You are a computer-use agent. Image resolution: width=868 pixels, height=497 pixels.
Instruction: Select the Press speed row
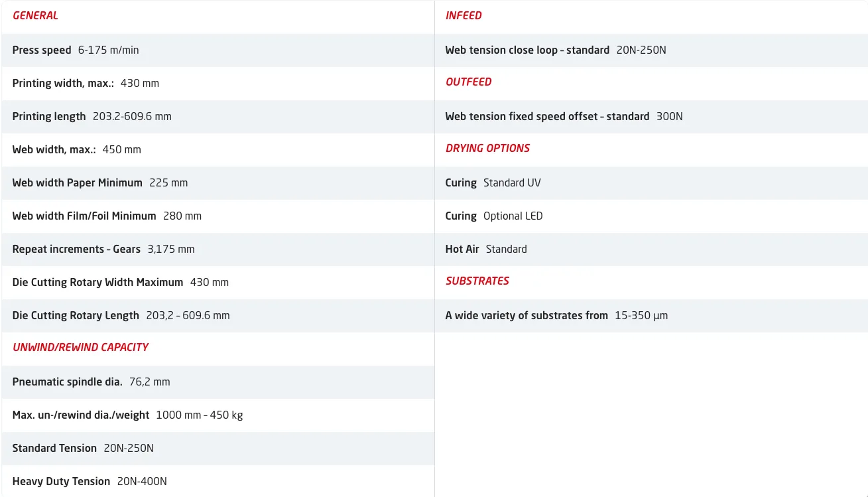click(76, 50)
